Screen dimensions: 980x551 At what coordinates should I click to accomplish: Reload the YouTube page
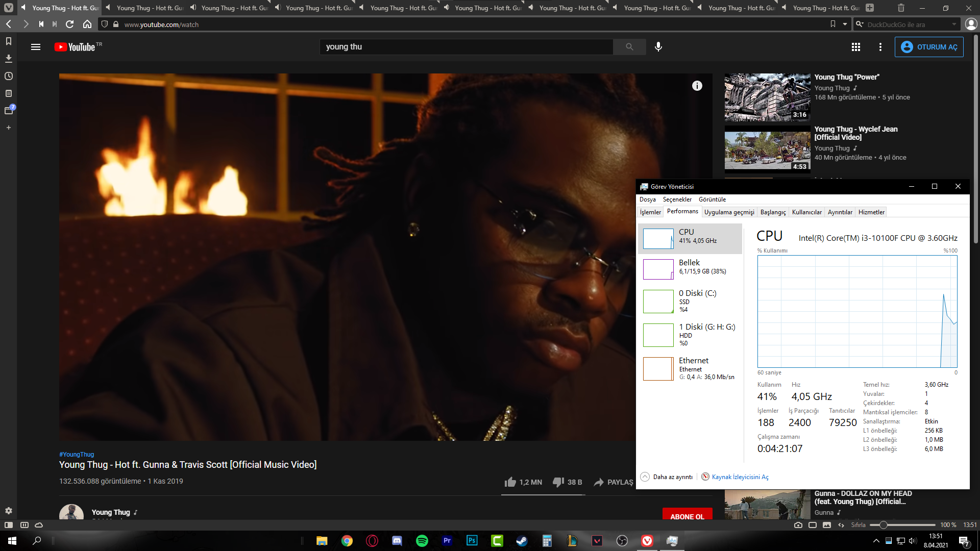70,24
